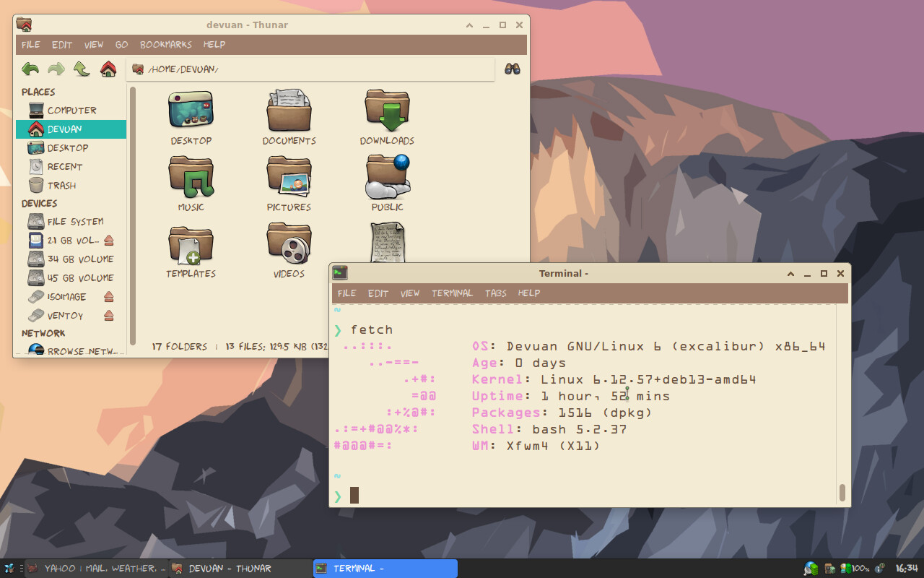
Task: Click the green Back arrow in Thunar
Action: [x=30, y=69]
